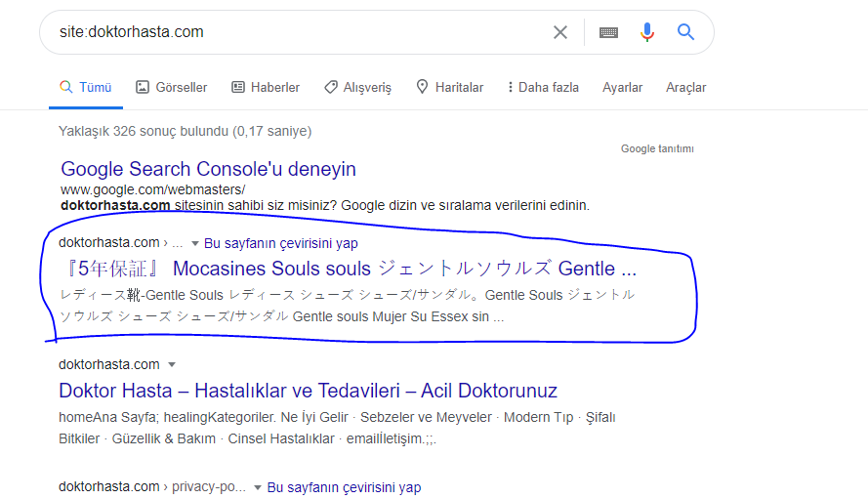Open 'Google Search Console'u deneyin' link
Image resolution: width=868 pixels, height=499 pixels.
[x=208, y=169]
